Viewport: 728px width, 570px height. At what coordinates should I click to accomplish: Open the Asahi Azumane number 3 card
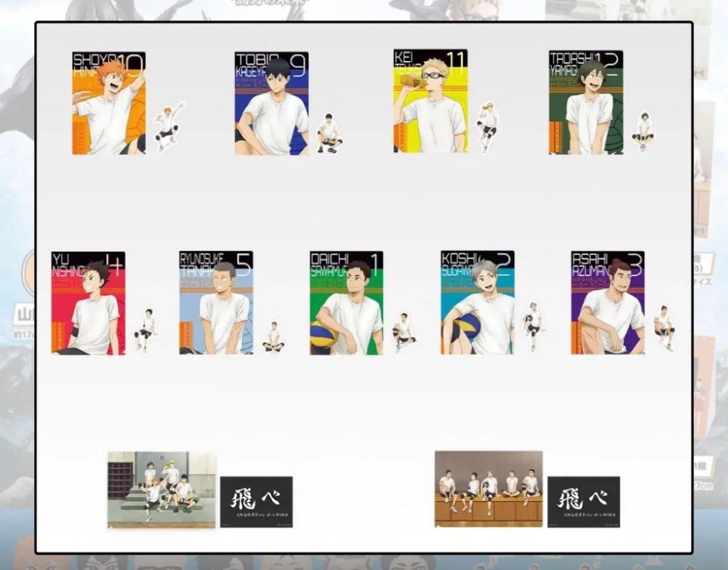coord(608,303)
